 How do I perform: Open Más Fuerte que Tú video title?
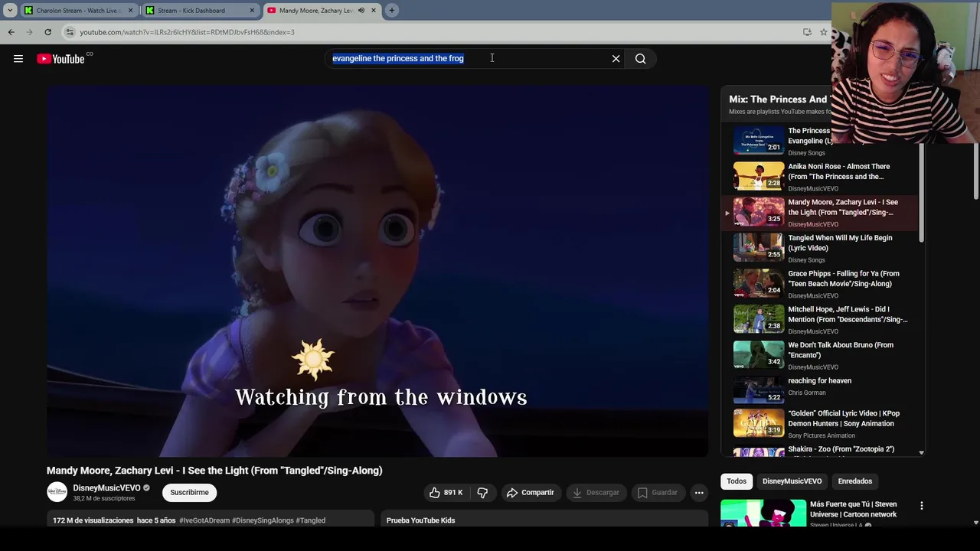tap(853, 509)
